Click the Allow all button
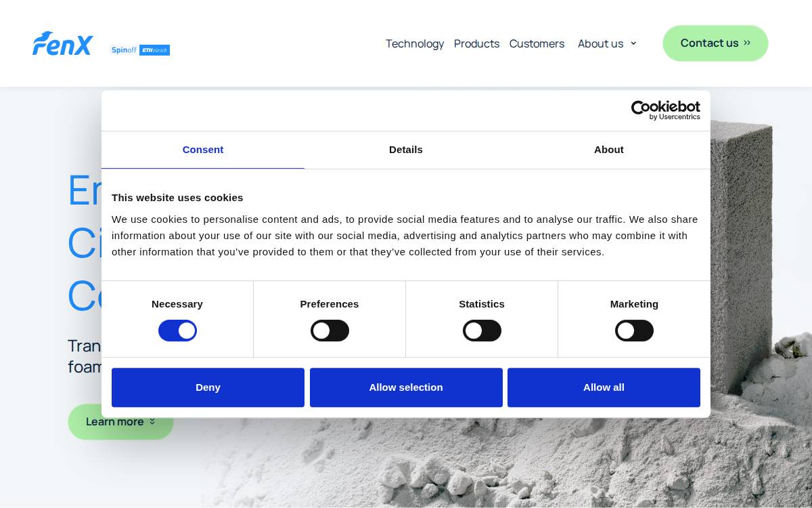Viewport: 812px width, 508px height. pyautogui.click(x=604, y=387)
